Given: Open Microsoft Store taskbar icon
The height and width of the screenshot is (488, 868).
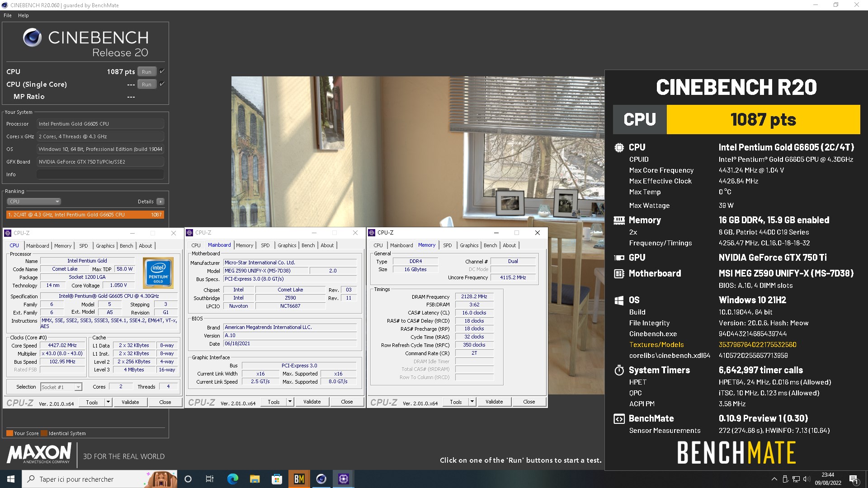Looking at the screenshot, I should tap(277, 479).
